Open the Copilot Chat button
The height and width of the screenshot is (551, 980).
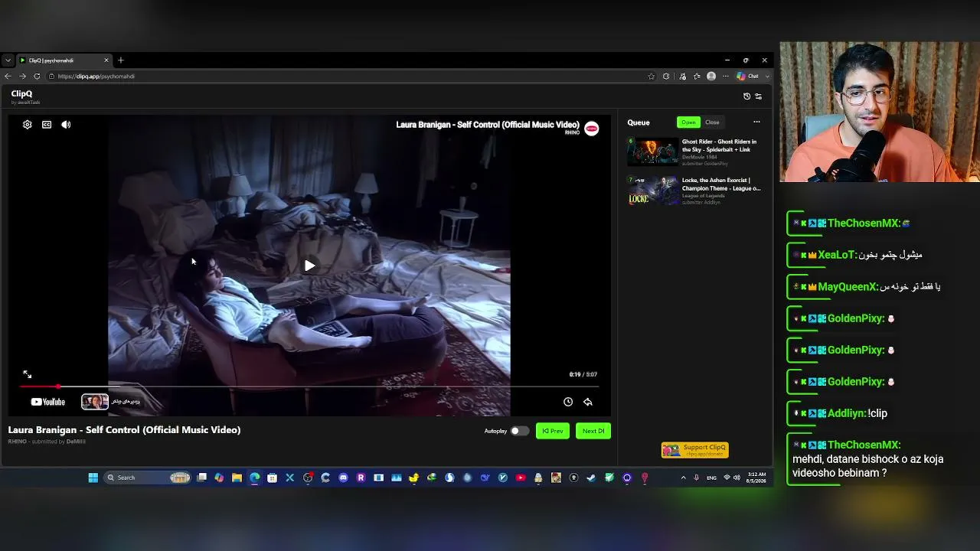(748, 77)
